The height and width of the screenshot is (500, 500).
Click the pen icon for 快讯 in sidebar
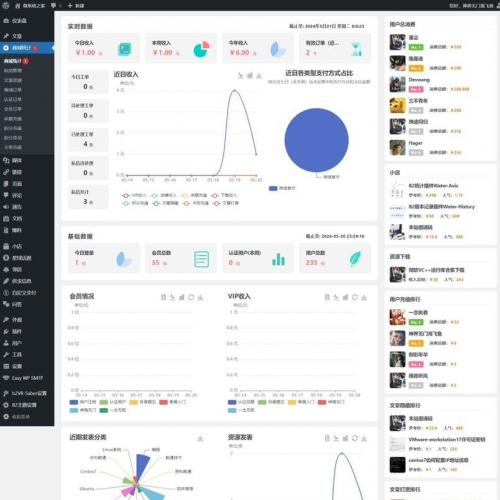[x=6, y=281]
